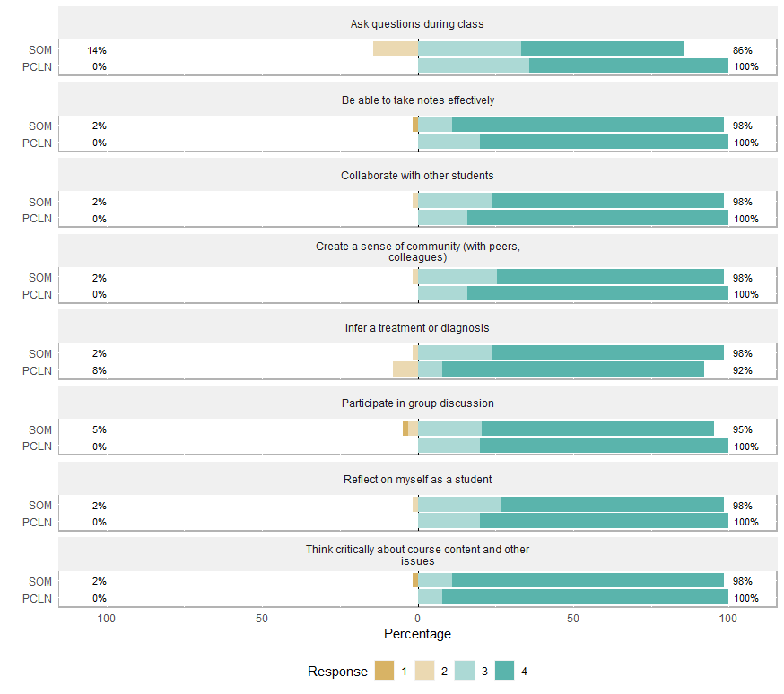Click the legend swatch for response 2
The height and width of the screenshot is (694, 784).
tap(424, 671)
